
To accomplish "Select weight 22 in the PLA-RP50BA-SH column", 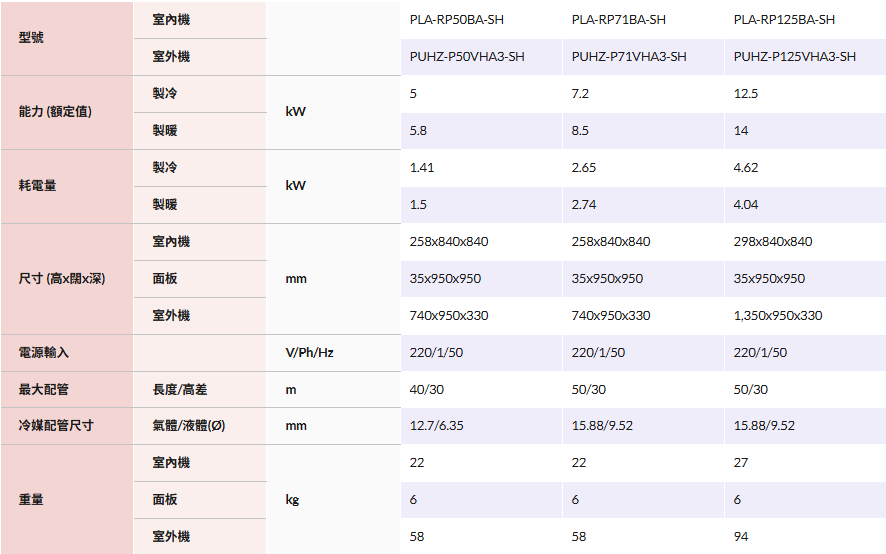I will click(416, 463).
